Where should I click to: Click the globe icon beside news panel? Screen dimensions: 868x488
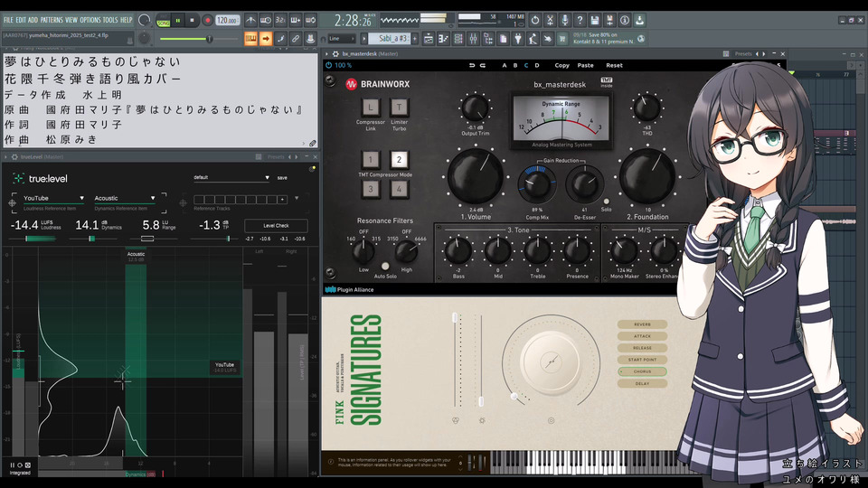(640, 39)
